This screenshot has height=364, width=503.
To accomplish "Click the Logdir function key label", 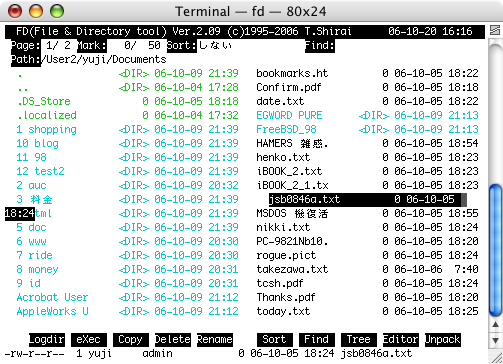I will (47, 339).
